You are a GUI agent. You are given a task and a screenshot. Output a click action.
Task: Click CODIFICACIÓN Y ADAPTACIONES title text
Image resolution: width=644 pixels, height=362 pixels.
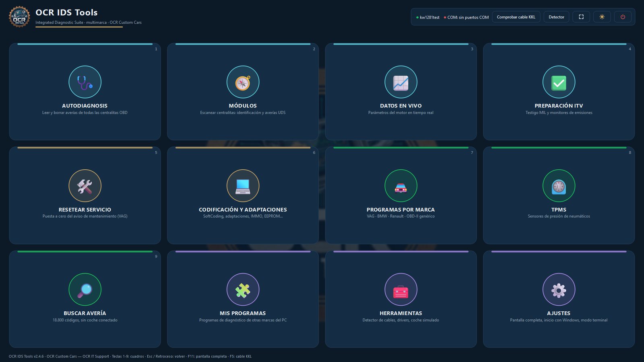tap(243, 210)
